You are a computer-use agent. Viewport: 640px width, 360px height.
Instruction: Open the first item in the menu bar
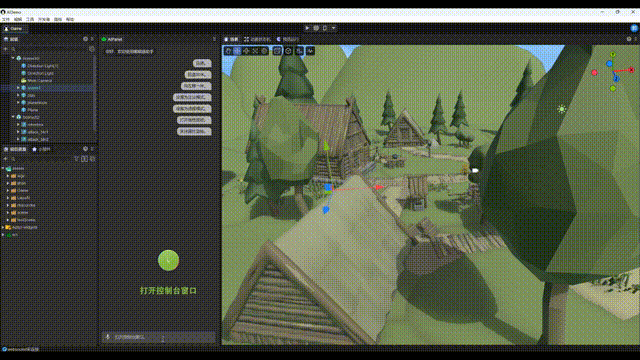point(6,19)
